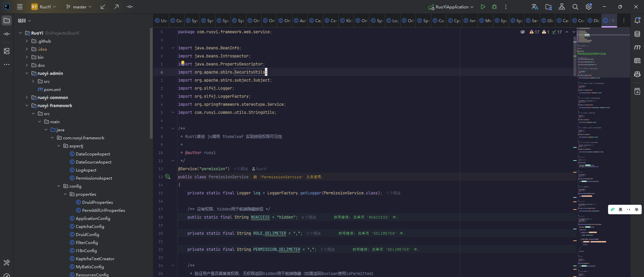644x277 pixels.
Task: Open the 项目 view dropdown
Action: click(x=24, y=20)
